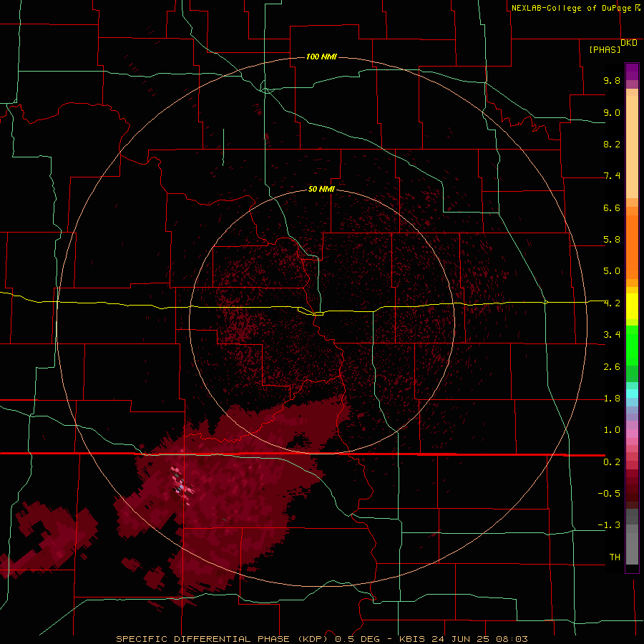Click the 0.2 color scale label

pyautogui.click(x=612, y=462)
